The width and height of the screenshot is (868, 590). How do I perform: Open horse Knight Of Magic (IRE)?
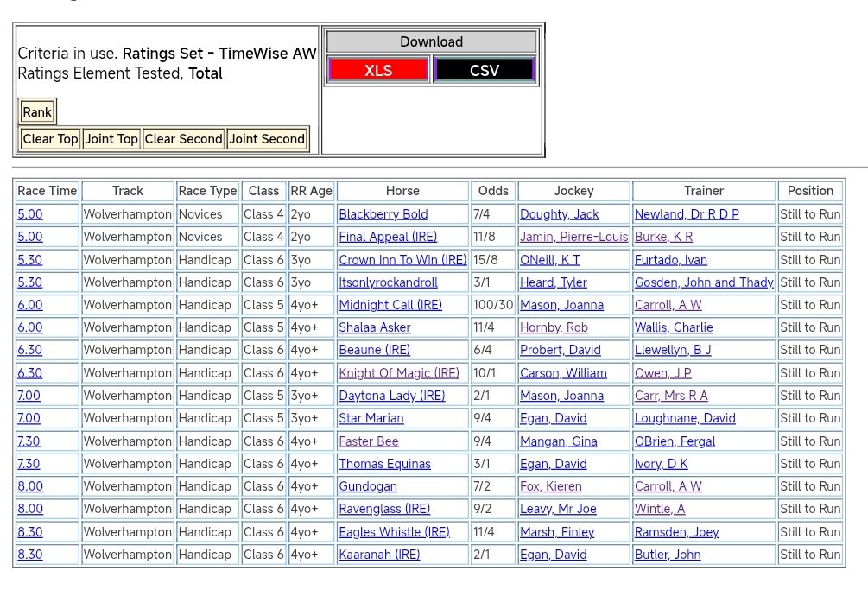coord(399,373)
